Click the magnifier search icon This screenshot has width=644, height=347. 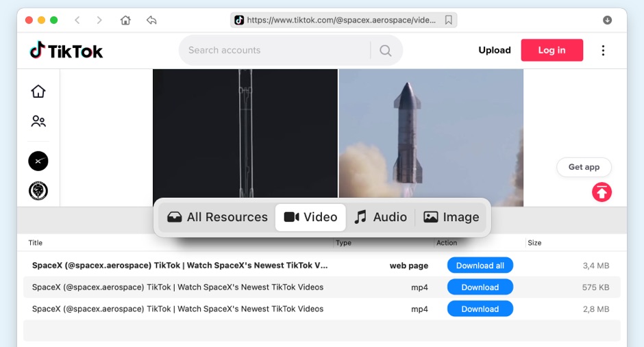pyautogui.click(x=385, y=51)
